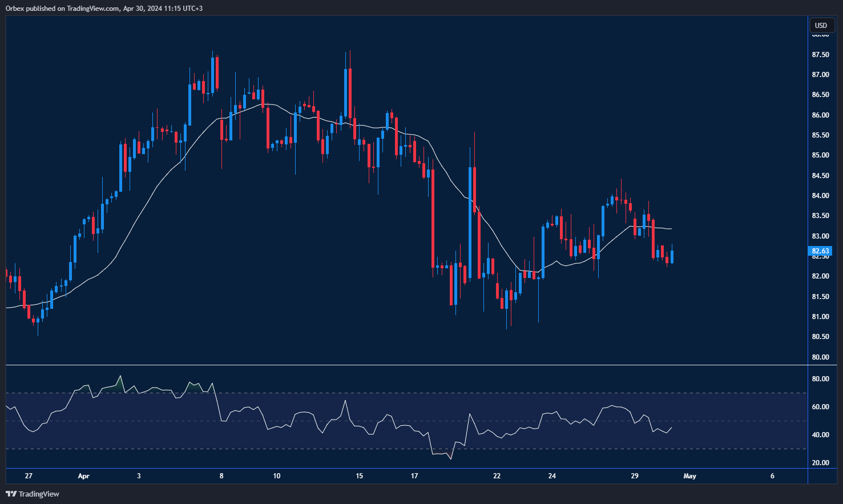Viewport: 843px width, 504px height.
Task: Click the 60.00 RSI scale label
Action: [x=820, y=407]
